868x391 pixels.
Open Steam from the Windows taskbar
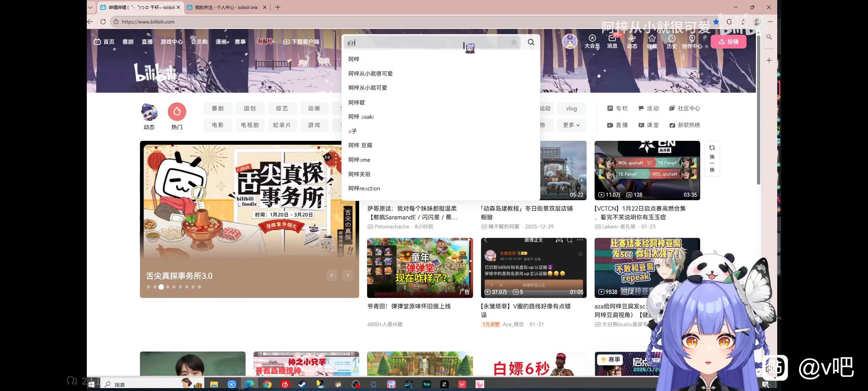(x=302, y=384)
